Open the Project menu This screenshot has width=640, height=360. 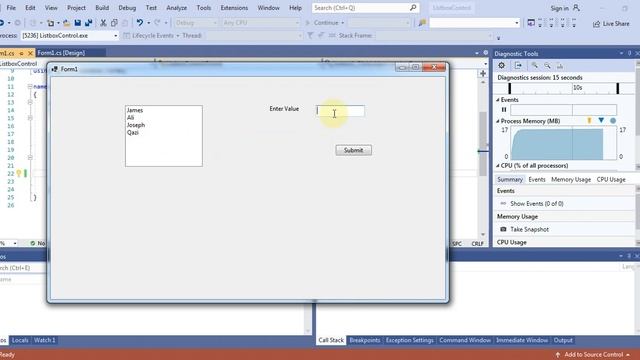tap(76, 8)
